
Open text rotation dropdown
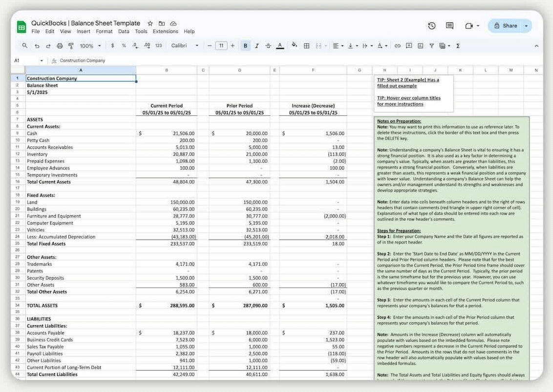pos(383,46)
